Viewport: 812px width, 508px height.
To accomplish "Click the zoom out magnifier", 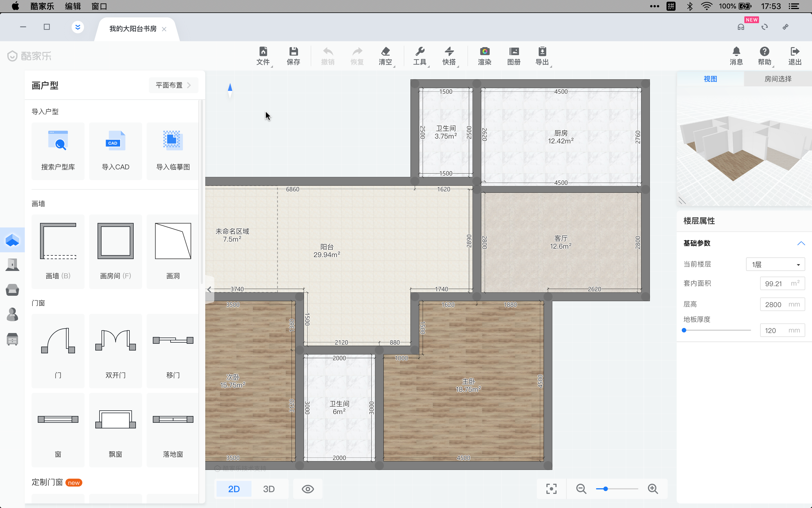I will [x=581, y=489].
